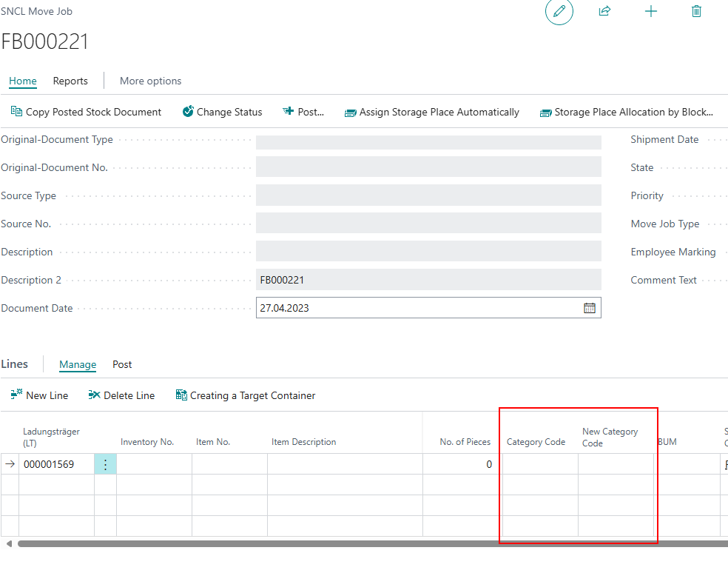Click the Post... action
This screenshot has width=728, height=573.
(303, 112)
